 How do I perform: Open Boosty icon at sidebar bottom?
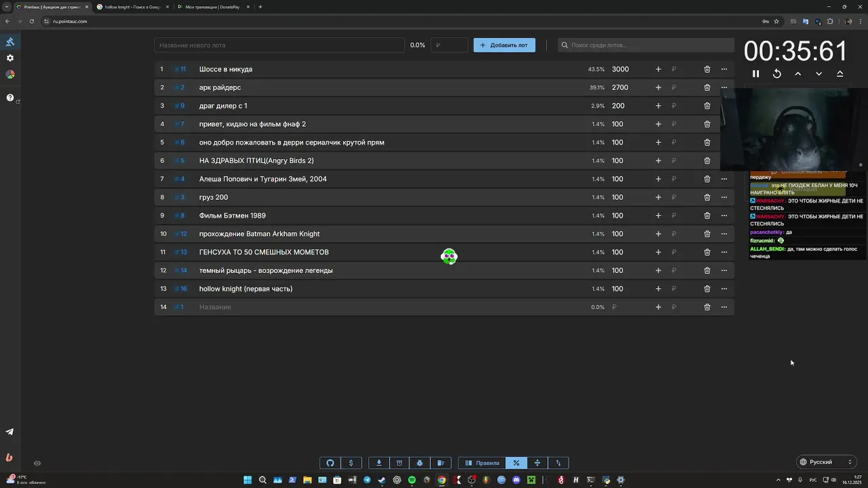pyautogui.click(x=9, y=457)
